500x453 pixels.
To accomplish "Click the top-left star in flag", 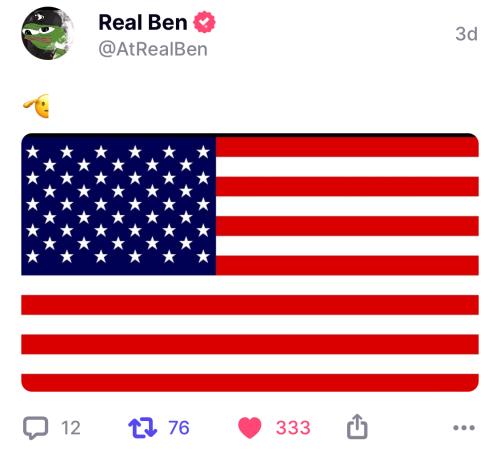I will pyautogui.click(x=33, y=152).
